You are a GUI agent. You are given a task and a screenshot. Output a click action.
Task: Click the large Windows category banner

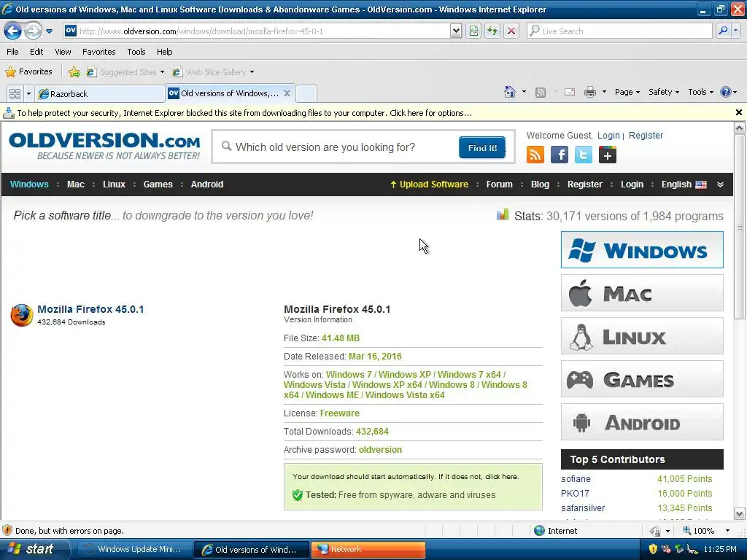coord(642,250)
